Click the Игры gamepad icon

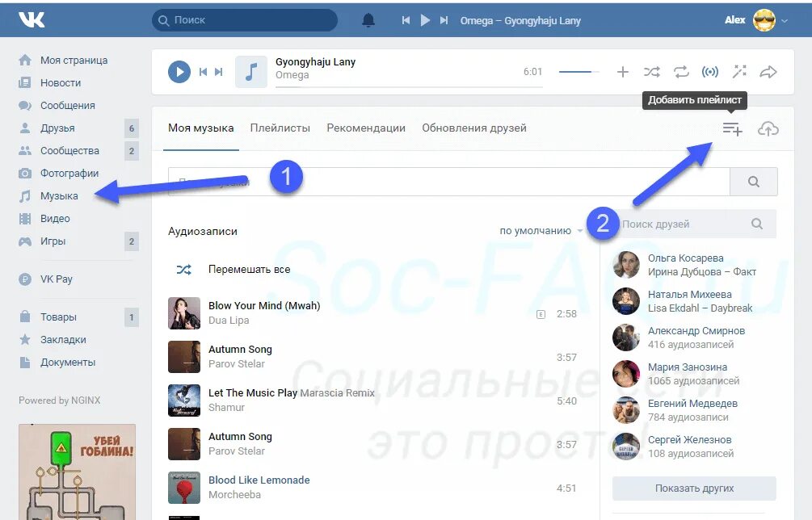(25, 241)
